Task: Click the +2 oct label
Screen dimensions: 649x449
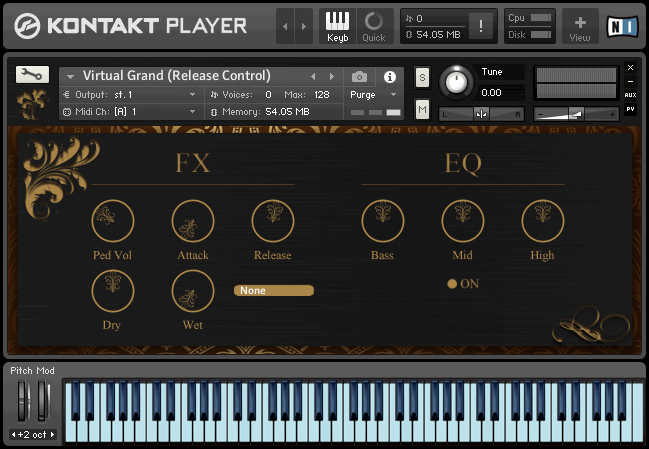Action: (x=32, y=435)
